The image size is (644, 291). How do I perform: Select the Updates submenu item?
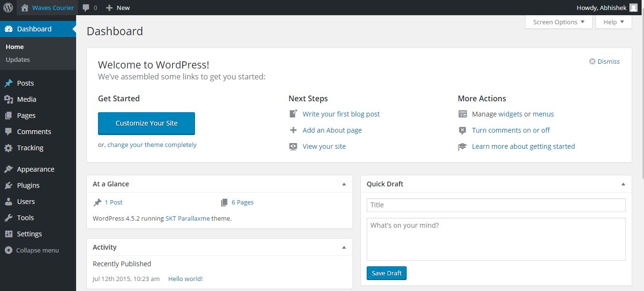tap(18, 59)
